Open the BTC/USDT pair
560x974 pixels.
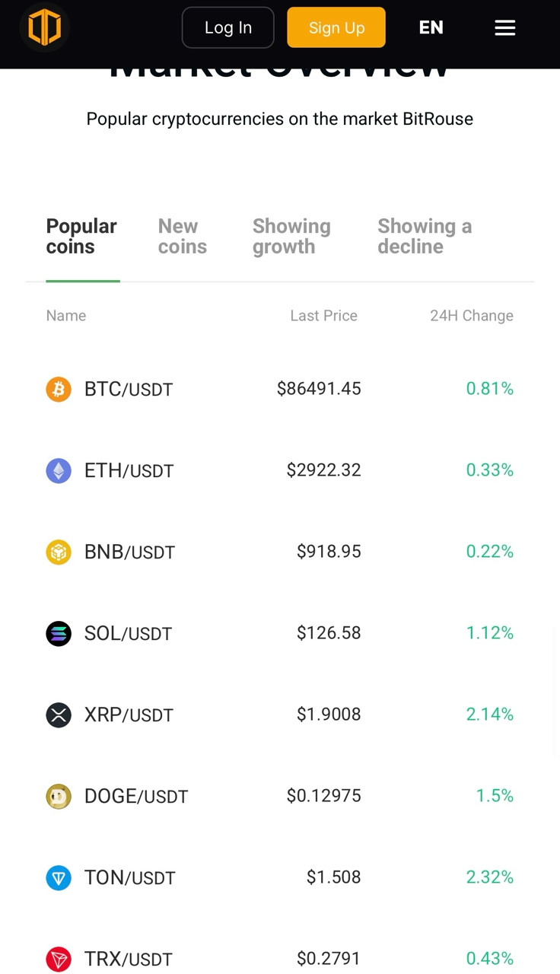coord(129,390)
